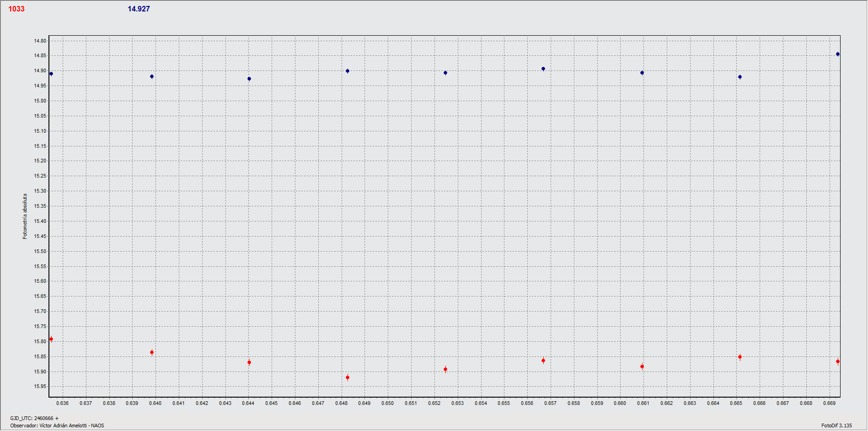Click the GJD_UTC: 2460666 + label
Viewport: 868px width, 431px height.
(34, 418)
